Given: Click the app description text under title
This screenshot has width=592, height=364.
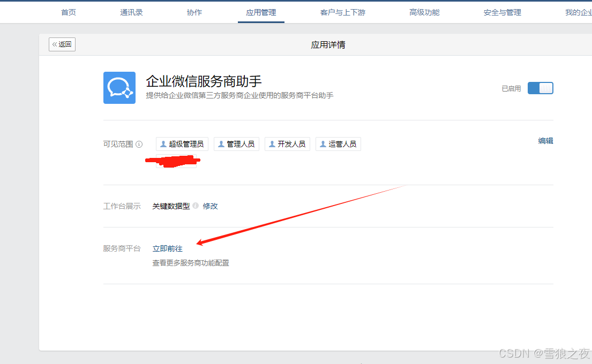Looking at the screenshot, I should coord(239,95).
